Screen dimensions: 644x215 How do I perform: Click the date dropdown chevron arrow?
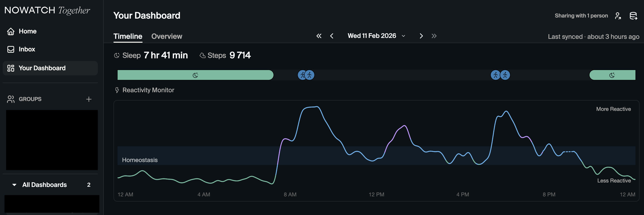[x=403, y=36]
